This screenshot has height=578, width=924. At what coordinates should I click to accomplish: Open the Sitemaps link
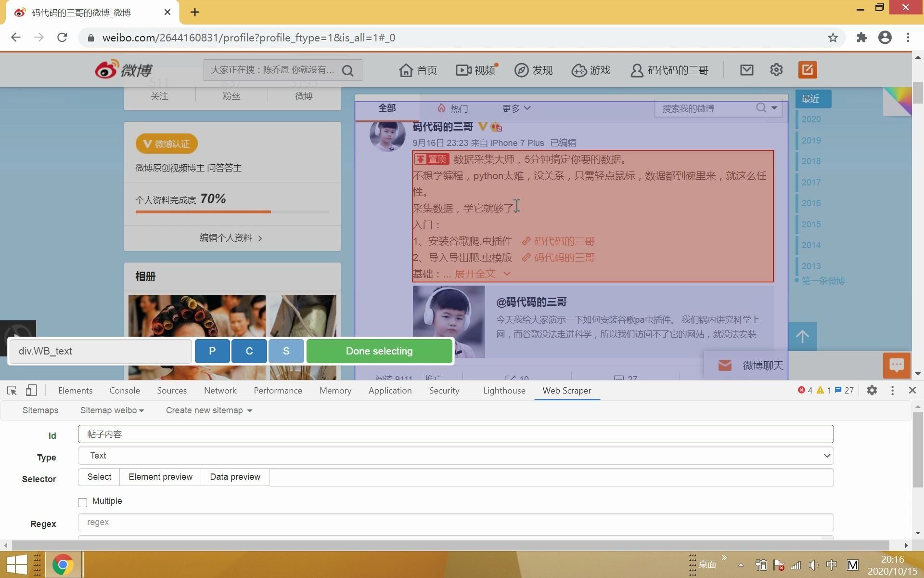pos(40,410)
